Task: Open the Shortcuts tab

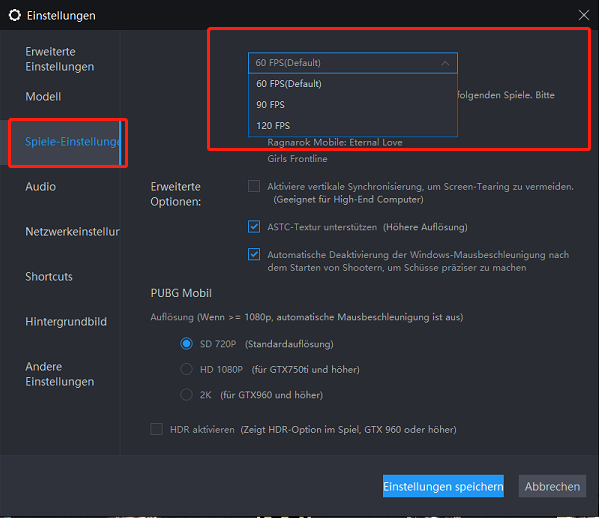Action: tap(49, 277)
